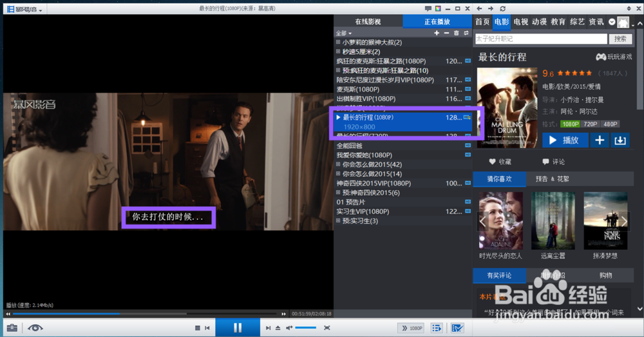Image resolution: width=644 pixels, height=337 pixels.
Task: Switch to fullscreen mode icon
Action: [327, 327]
